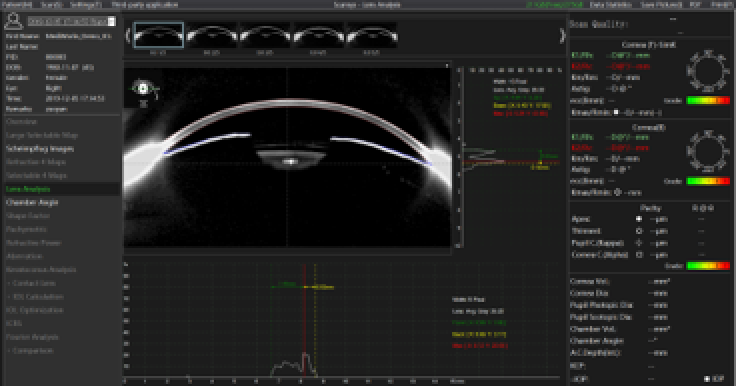
Task: Click the eye orientation indicator icon
Action: [143, 89]
